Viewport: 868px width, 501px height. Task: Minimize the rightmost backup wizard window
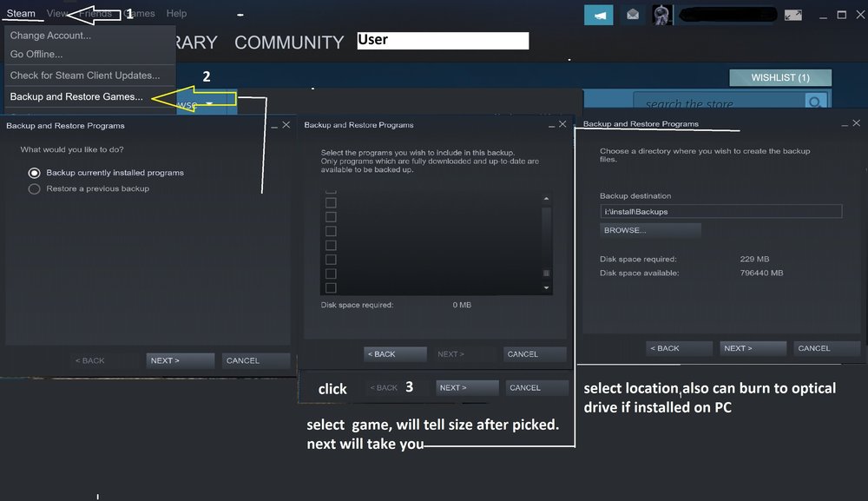pos(845,125)
